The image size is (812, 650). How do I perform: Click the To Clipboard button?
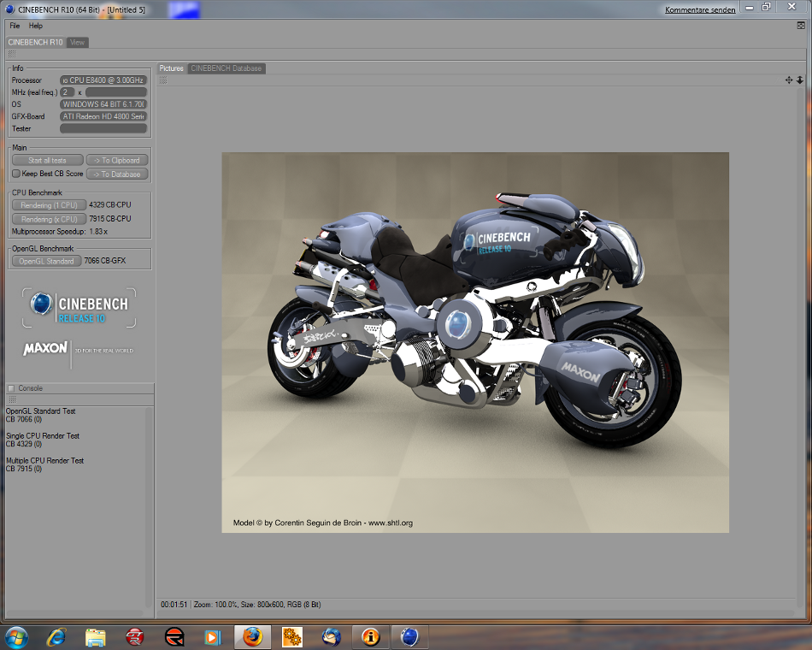pos(117,160)
